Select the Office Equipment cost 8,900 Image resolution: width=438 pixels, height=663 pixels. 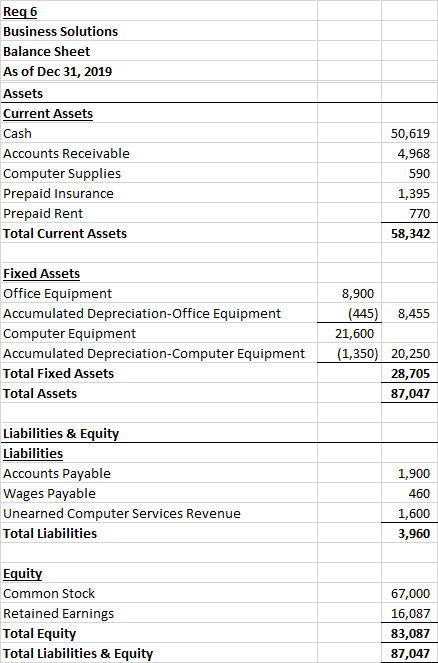358,294
